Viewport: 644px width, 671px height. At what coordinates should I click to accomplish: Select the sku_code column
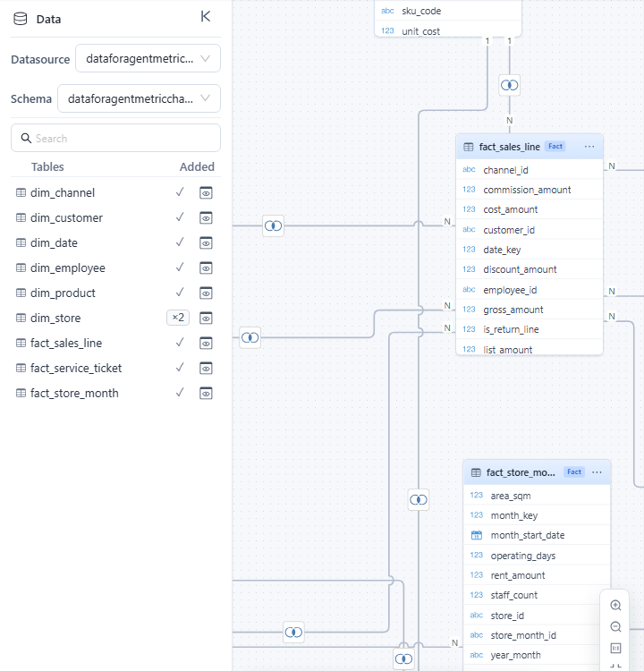coord(448,11)
